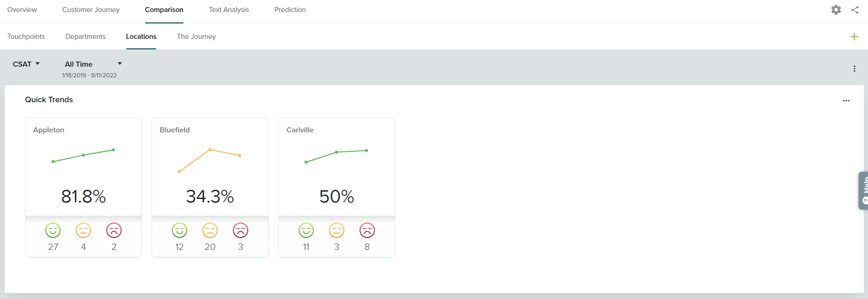
Task: Click Bluefield's orange neutral face icon
Action: 210,230
